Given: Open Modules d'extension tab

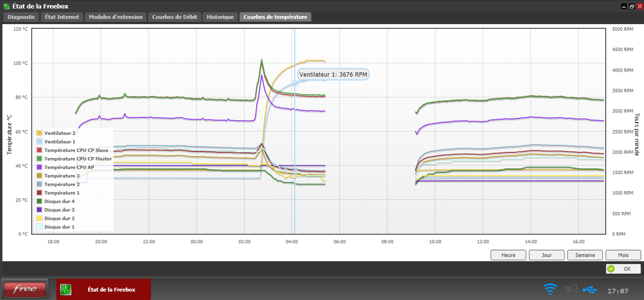Looking at the screenshot, I should 116,17.
